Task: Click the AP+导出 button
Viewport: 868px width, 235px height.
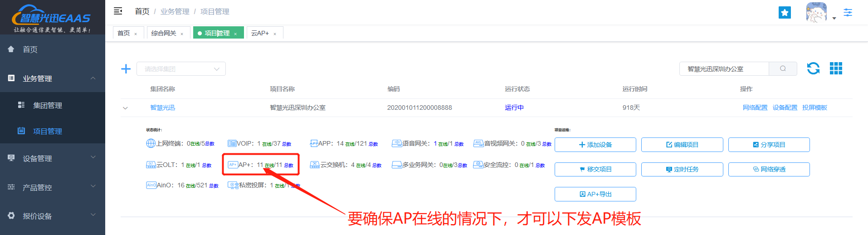Action: 595,194
